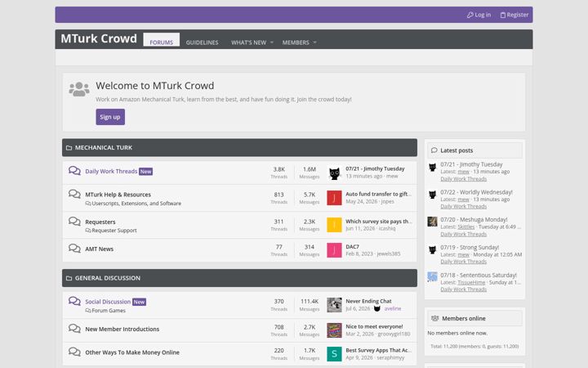Click the chat bubble icon for MTurk Help & Resources
This screenshot has width=588, height=368.
[x=74, y=194]
